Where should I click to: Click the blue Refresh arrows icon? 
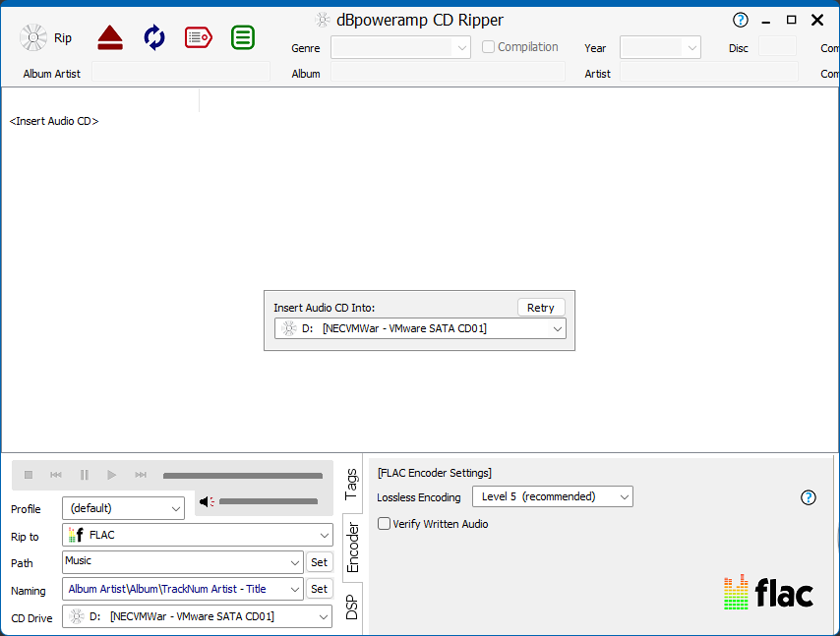point(154,38)
